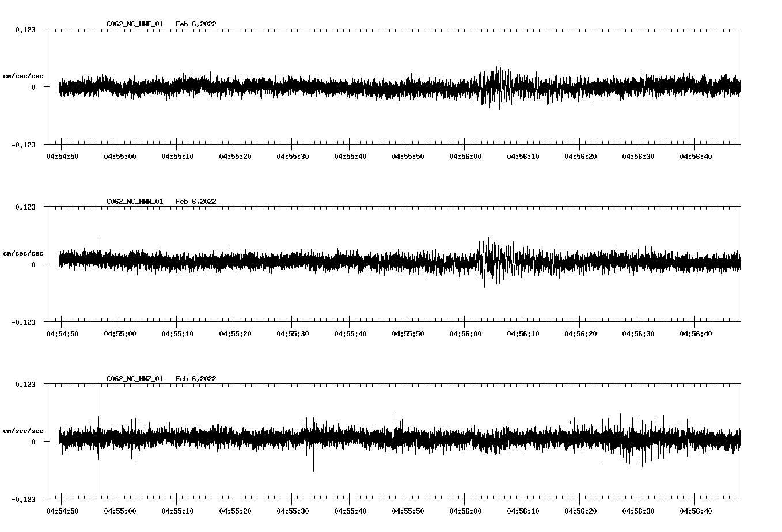The width and height of the screenshot is (782, 532).
Task: Click the cm/sec/sec unit label of HNE plot
Action: click(x=23, y=76)
